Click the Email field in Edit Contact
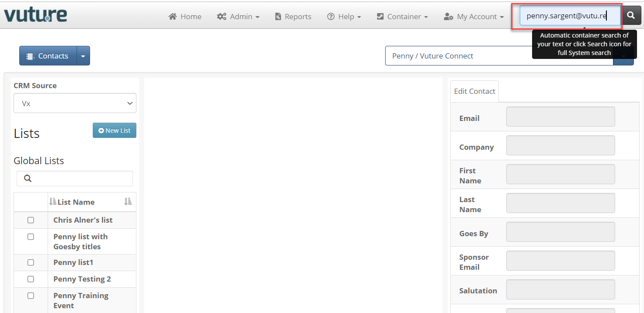This screenshot has height=313, width=644. tap(560, 117)
